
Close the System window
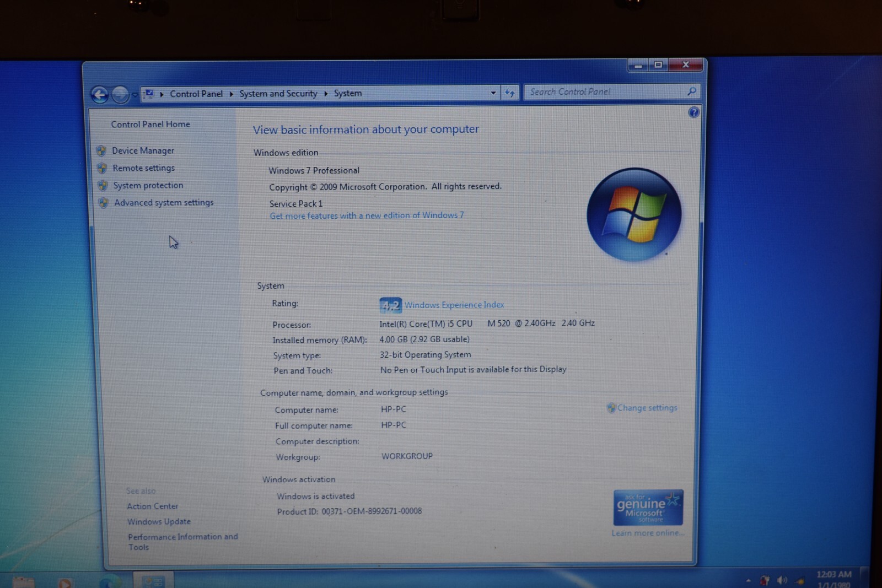[x=686, y=64]
